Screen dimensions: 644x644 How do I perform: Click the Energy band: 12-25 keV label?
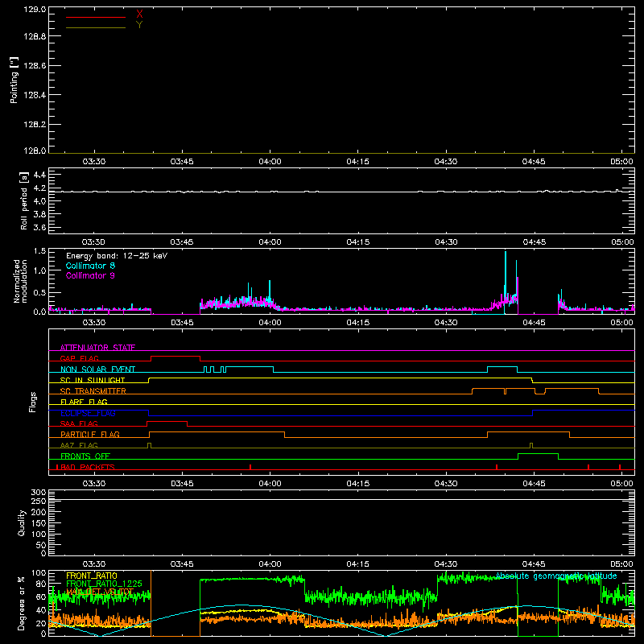(x=117, y=256)
